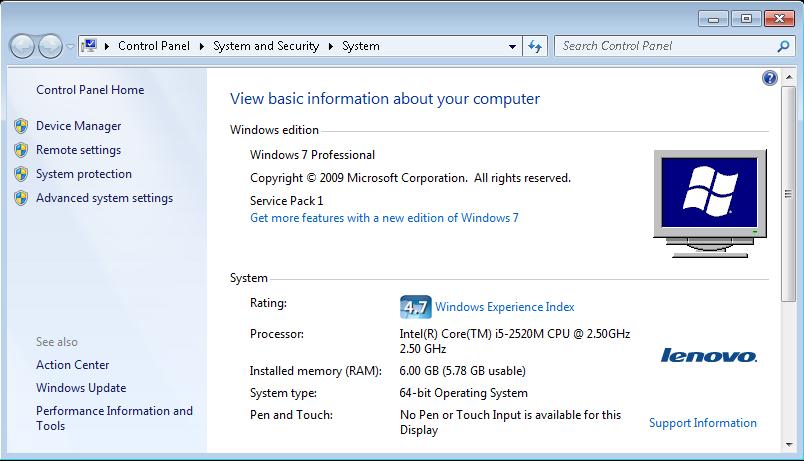Click the Back navigation arrow button

point(23,46)
